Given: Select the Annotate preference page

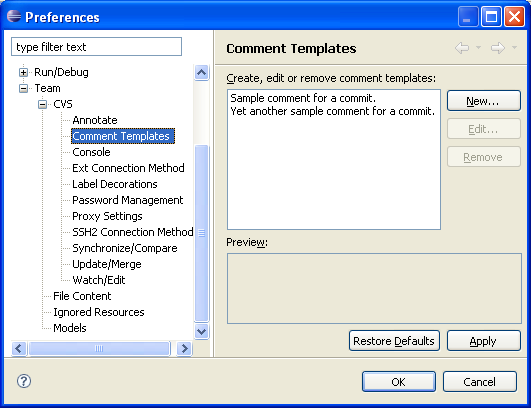Looking at the screenshot, I should (x=95, y=120).
